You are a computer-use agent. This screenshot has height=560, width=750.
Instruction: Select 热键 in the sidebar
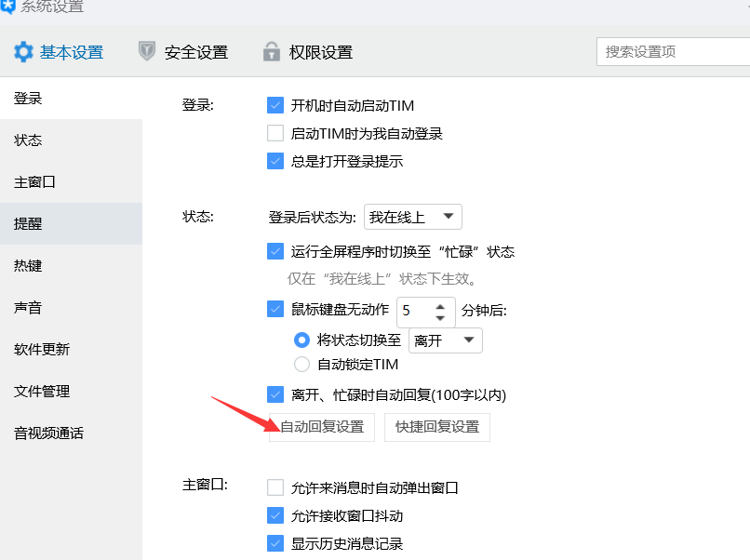pos(72,265)
